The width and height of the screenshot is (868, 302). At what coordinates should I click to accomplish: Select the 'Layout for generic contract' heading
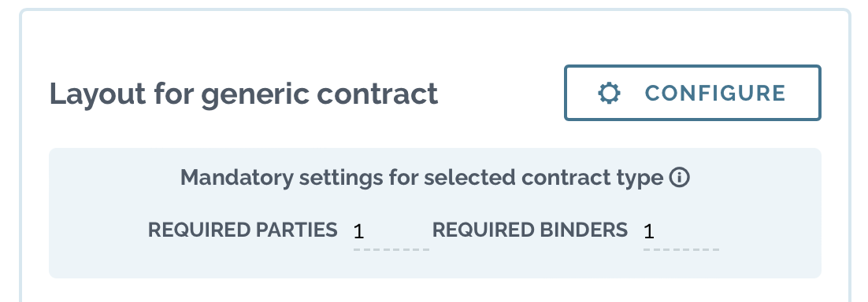(x=243, y=94)
